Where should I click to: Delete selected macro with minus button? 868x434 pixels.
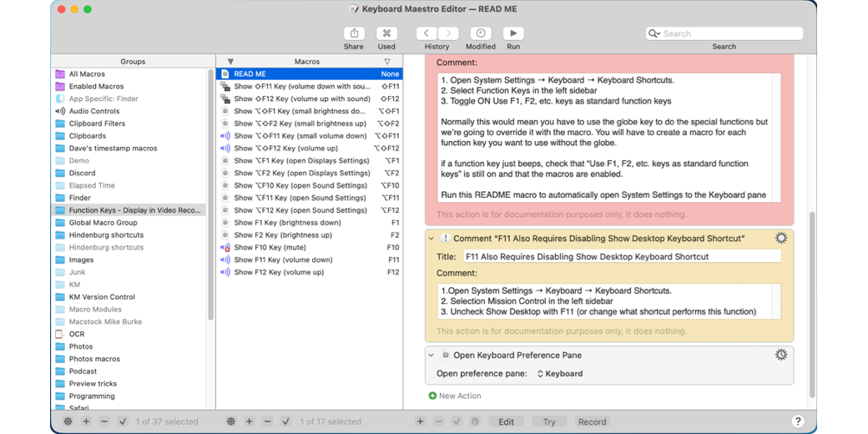point(267,421)
